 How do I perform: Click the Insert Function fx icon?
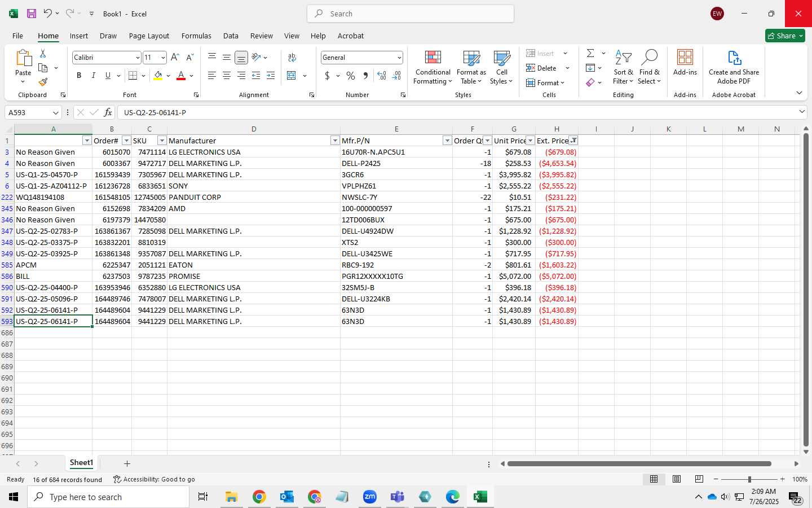tap(108, 112)
